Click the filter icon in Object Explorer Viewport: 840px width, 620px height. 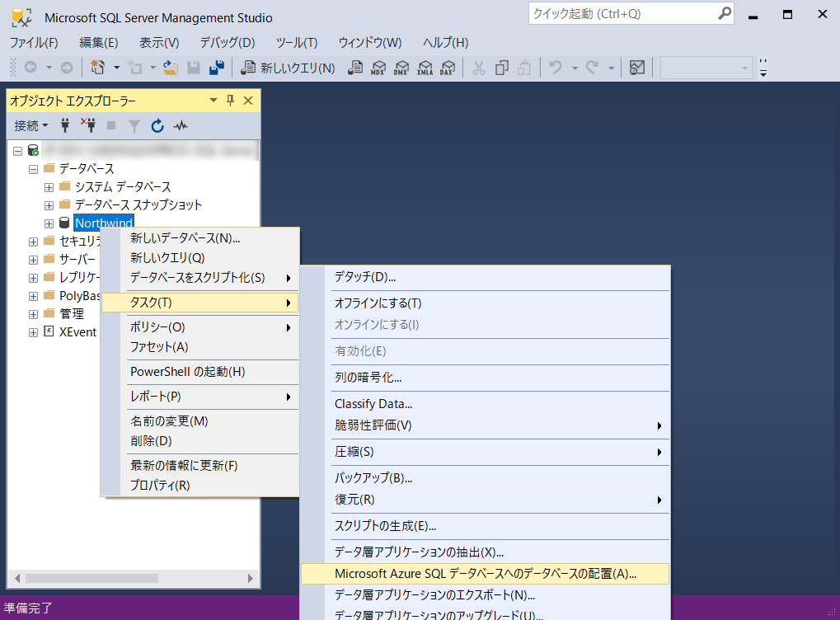coord(134,125)
